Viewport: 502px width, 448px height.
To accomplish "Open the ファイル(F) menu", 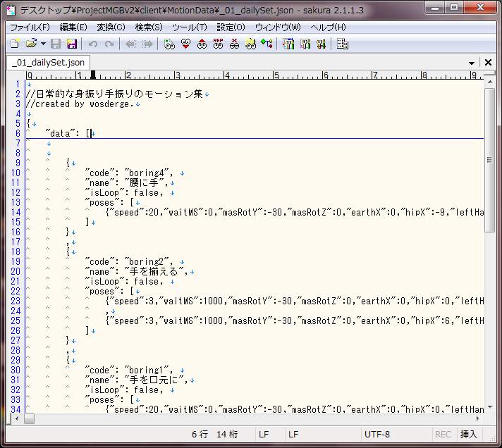I will click(x=30, y=27).
